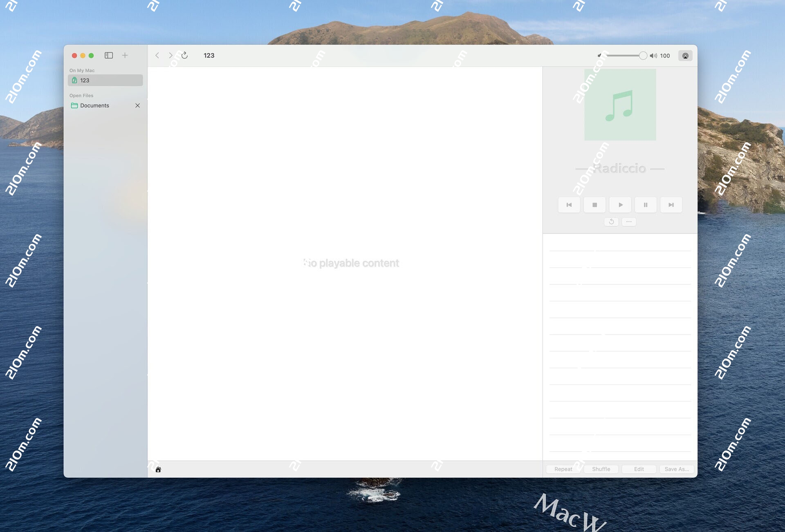Viewport: 785px width, 532px height.
Task: Click the 123 title in the toolbar
Action: click(x=209, y=55)
